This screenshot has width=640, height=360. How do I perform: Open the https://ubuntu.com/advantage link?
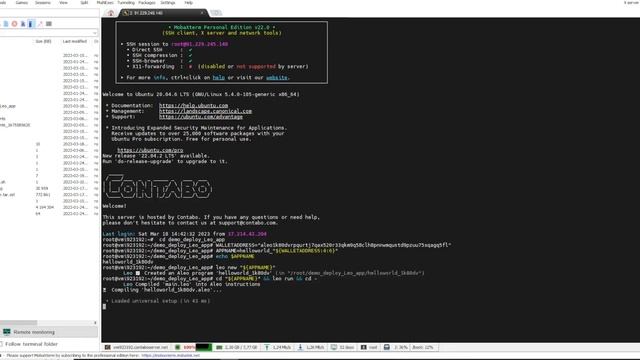[x=201, y=117]
